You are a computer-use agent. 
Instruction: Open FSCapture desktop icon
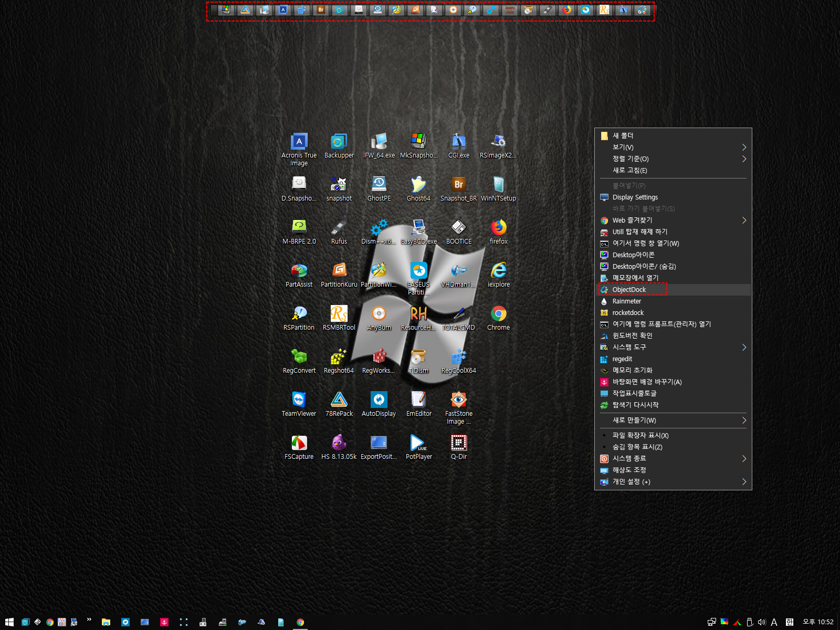pos(299,447)
